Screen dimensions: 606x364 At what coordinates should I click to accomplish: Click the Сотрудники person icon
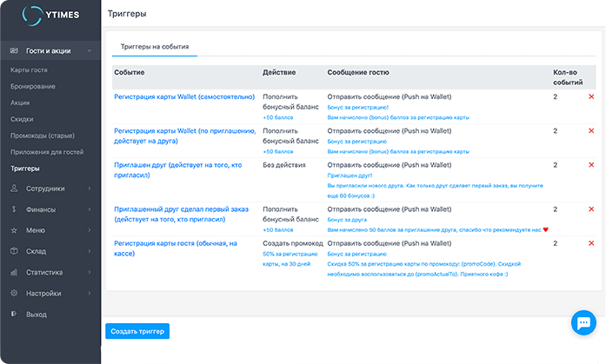point(14,188)
